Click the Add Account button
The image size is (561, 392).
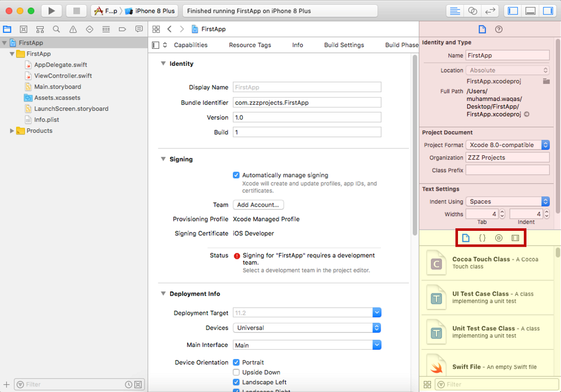coord(258,205)
